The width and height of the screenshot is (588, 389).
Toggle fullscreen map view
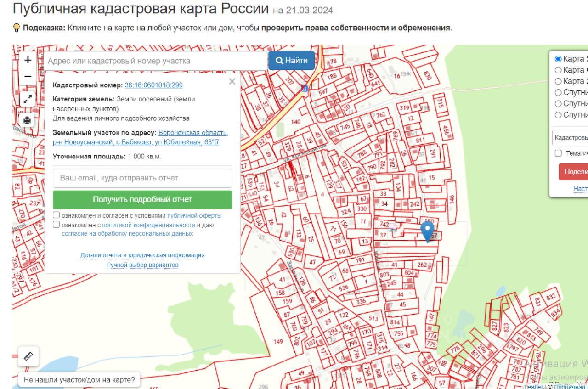pos(28,98)
